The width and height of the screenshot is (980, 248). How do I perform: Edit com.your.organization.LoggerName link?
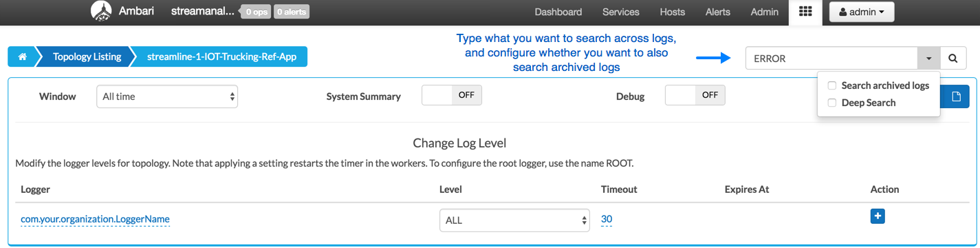95,219
